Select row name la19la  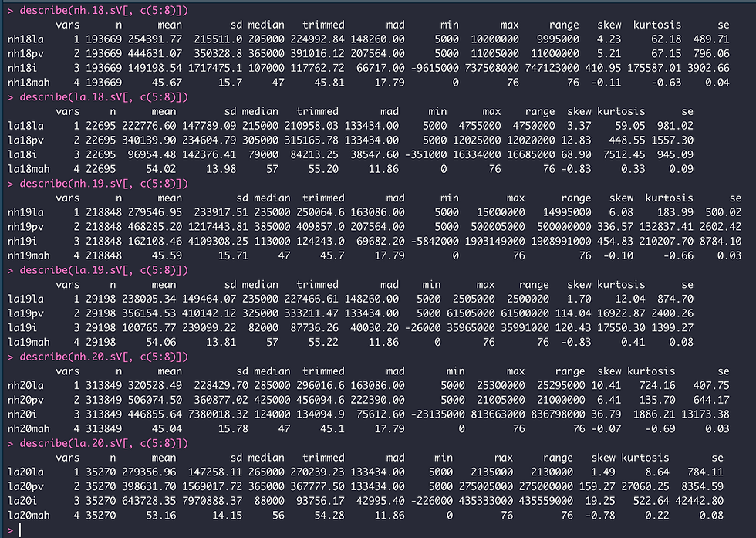point(25,299)
